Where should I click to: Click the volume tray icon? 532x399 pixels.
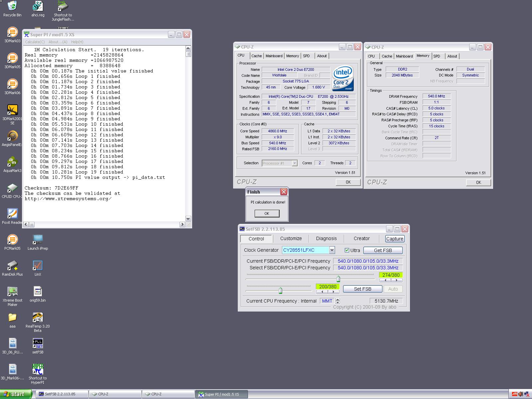pyautogui.click(x=521, y=394)
